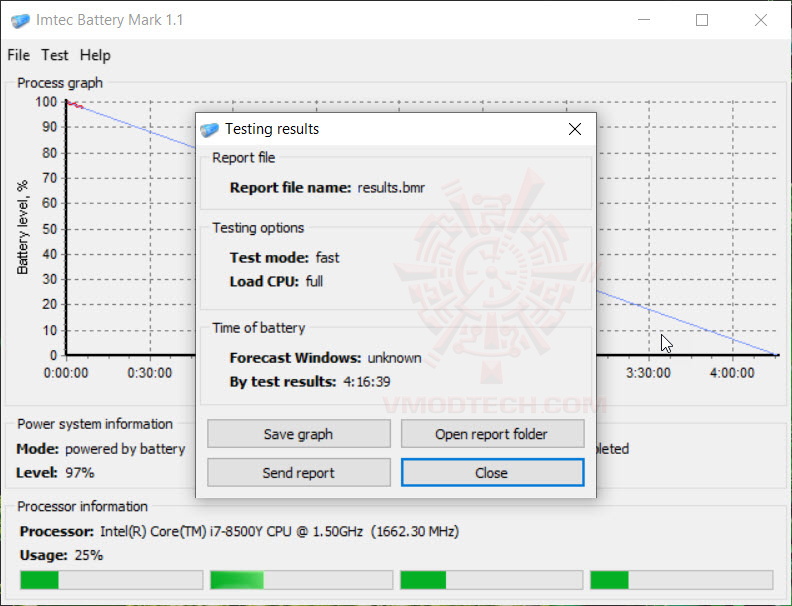The image size is (792, 606).
Task: Click the third CPU usage bar
Action: click(x=491, y=580)
